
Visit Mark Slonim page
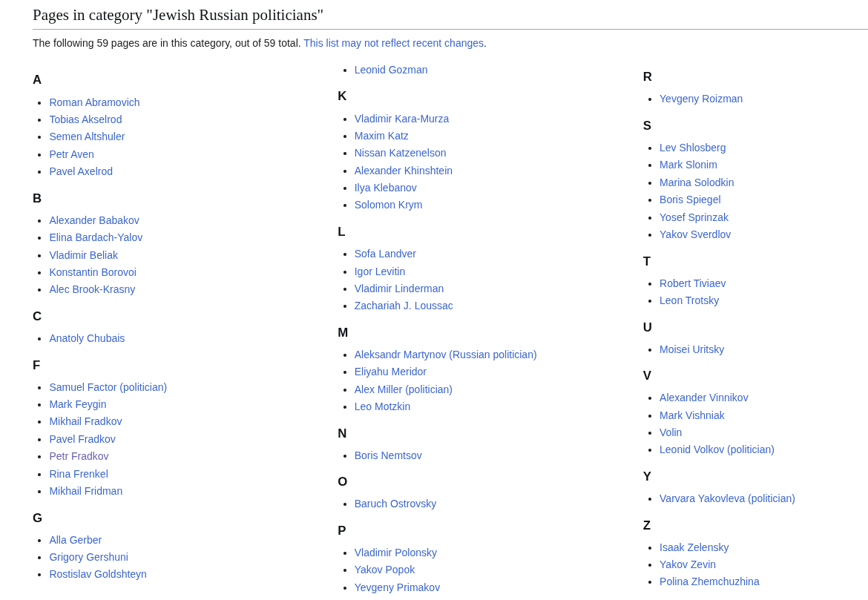coord(688,165)
